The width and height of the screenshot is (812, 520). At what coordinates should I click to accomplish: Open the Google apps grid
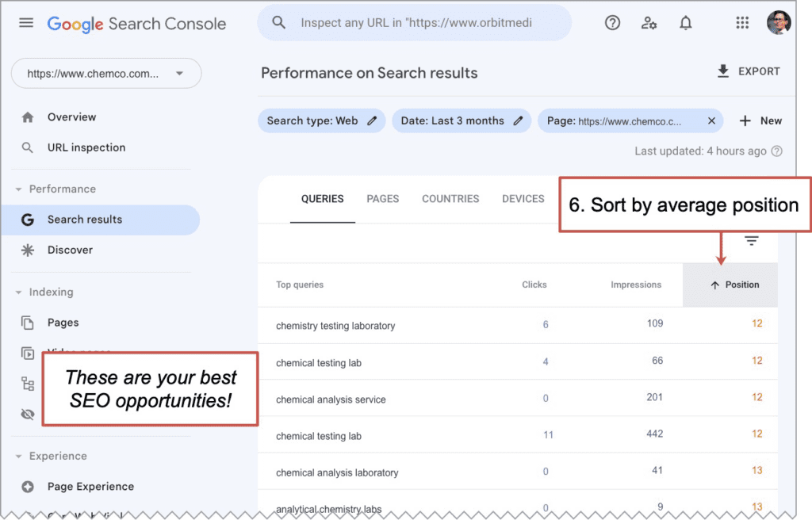click(742, 23)
